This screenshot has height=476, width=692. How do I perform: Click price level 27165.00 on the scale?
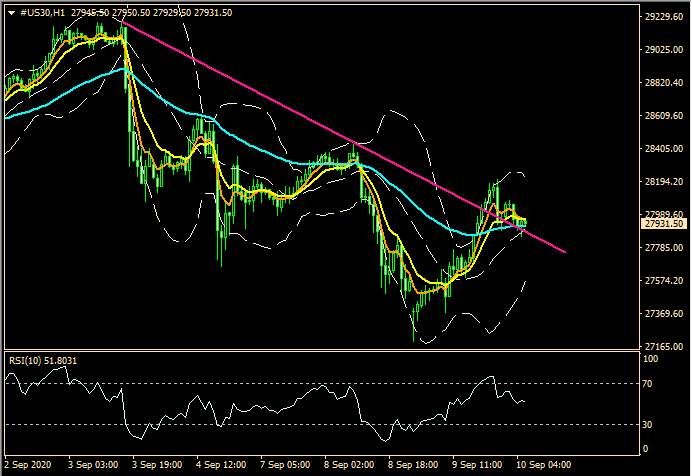coord(663,347)
